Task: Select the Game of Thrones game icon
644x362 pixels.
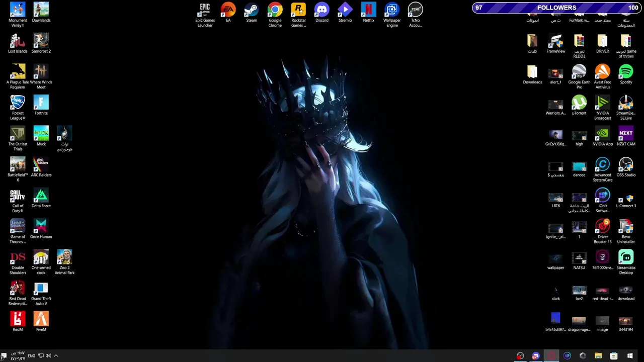Action: 18,231
